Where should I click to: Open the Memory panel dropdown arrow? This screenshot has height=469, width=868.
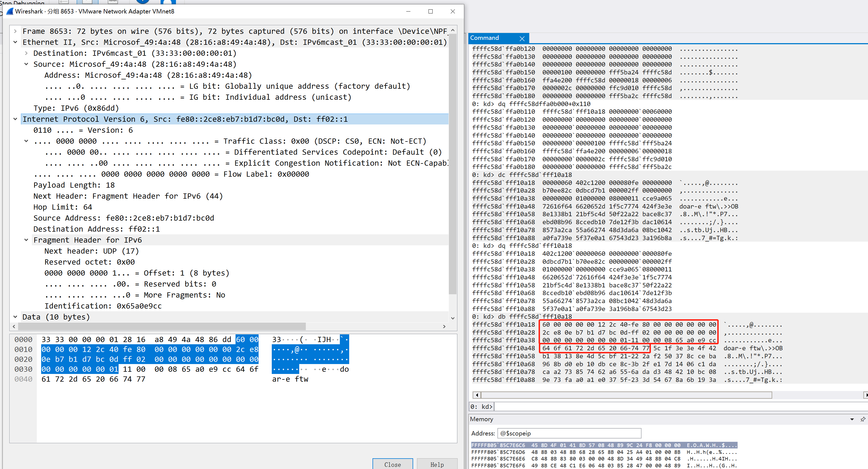pyautogui.click(x=852, y=420)
